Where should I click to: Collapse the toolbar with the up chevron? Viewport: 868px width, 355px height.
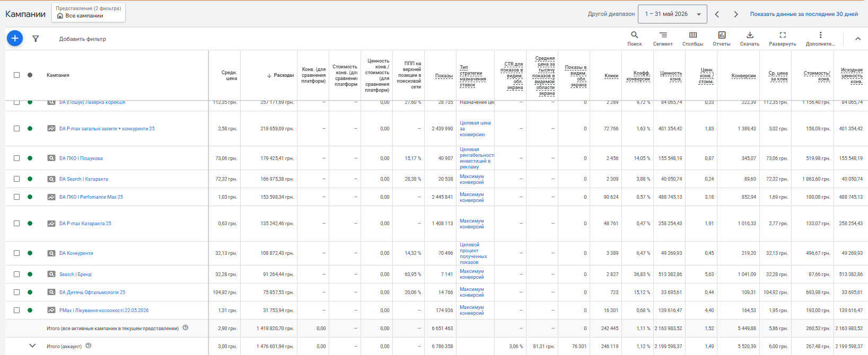click(857, 39)
